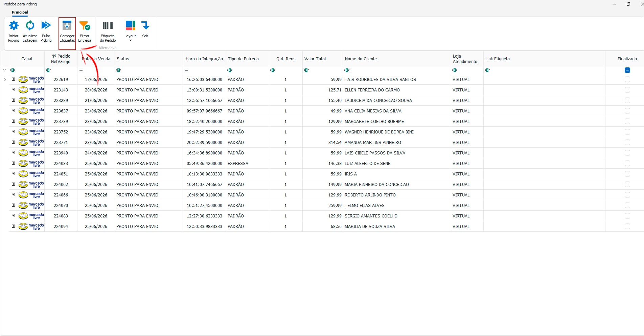
Task: Expand the row of order 223752
Action: coord(13,132)
